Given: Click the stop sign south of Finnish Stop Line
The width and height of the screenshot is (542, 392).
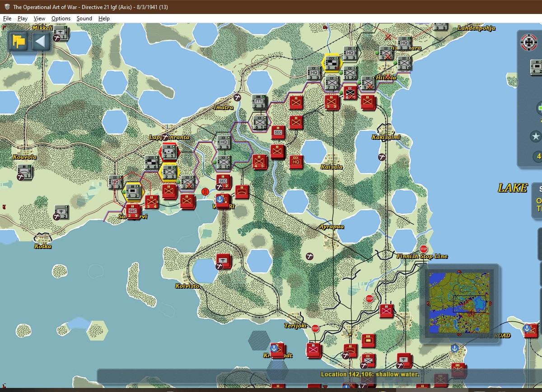Looking at the screenshot, I should [x=369, y=299].
